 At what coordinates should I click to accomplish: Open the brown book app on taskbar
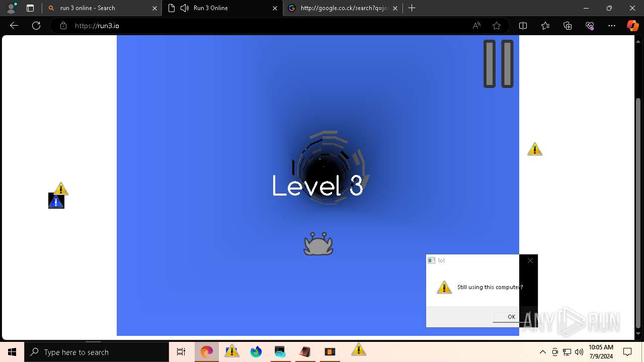[x=305, y=352]
